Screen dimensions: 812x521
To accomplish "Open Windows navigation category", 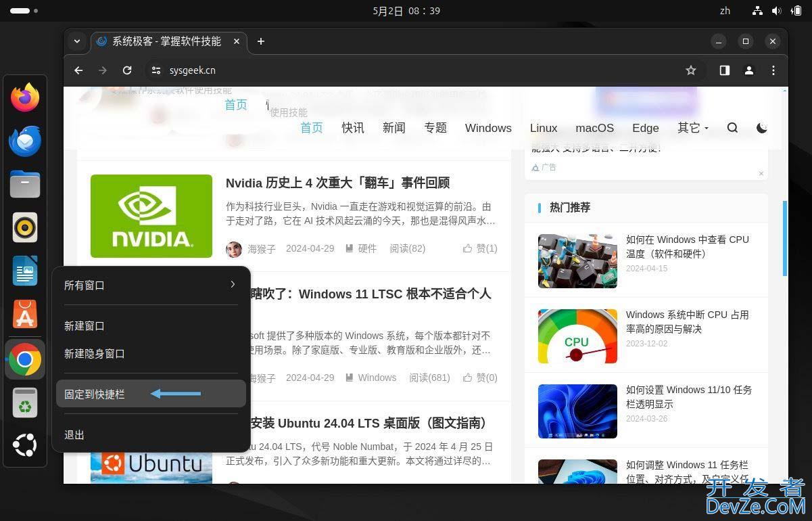I will click(x=488, y=128).
